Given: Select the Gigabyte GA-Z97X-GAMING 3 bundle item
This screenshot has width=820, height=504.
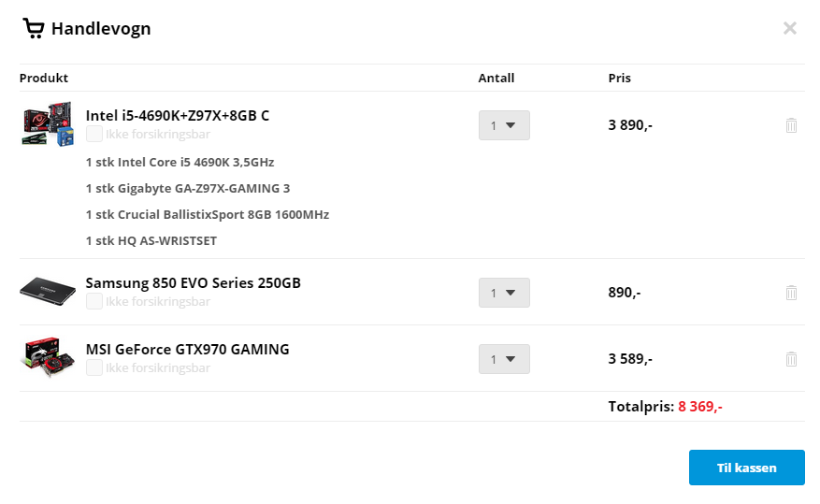Looking at the screenshot, I should click(x=188, y=188).
